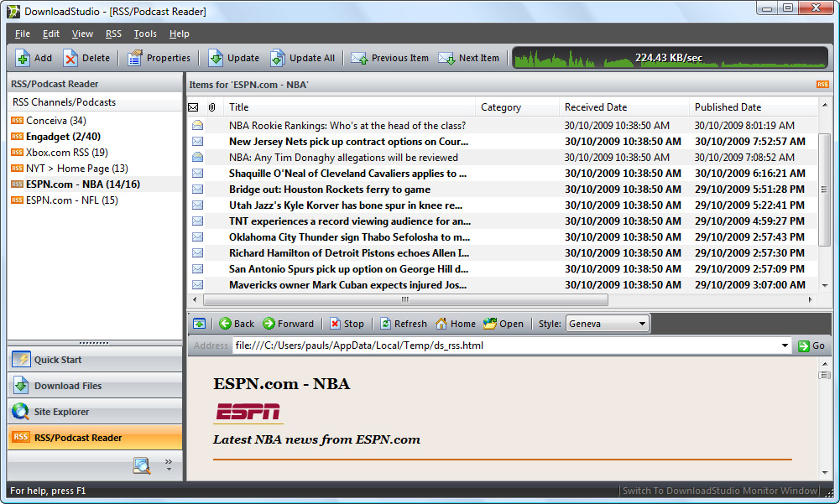This screenshot has height=504, width=840.
Task: Toggle the attachment paperclip column header
Action: (212, 107)
